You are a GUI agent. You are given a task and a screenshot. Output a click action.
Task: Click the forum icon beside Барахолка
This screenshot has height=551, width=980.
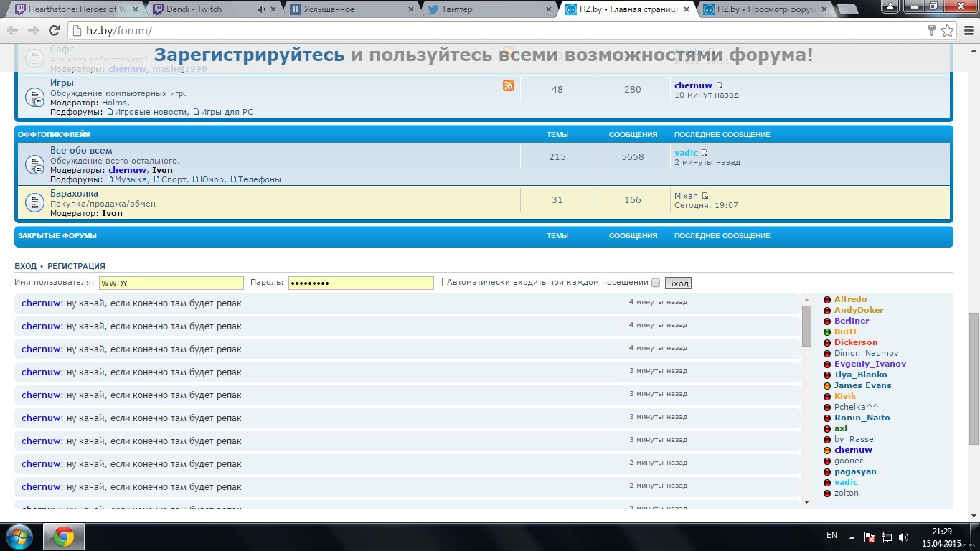click(34, 203)
